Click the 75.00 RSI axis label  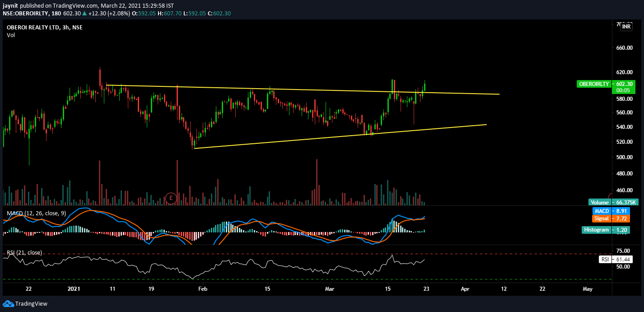623,251
